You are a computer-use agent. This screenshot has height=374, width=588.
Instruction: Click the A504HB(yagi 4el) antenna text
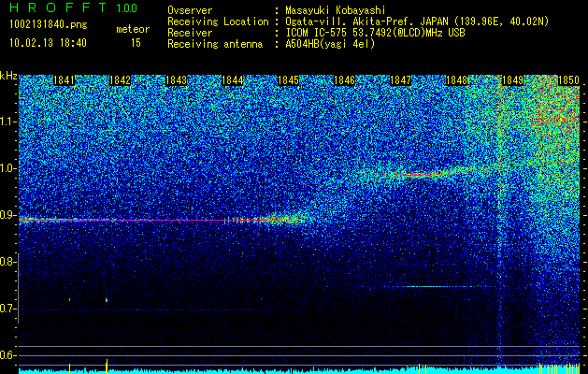(x=330, y=44)
